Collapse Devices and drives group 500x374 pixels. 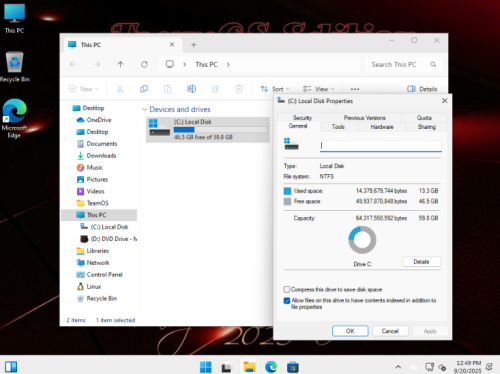(144, 109)
